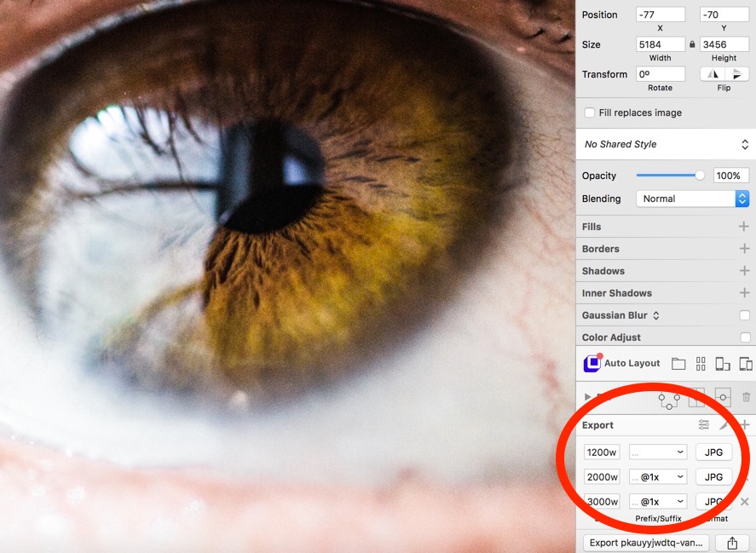
Task: Remove the 3000w export row
Action: (745, 501)
